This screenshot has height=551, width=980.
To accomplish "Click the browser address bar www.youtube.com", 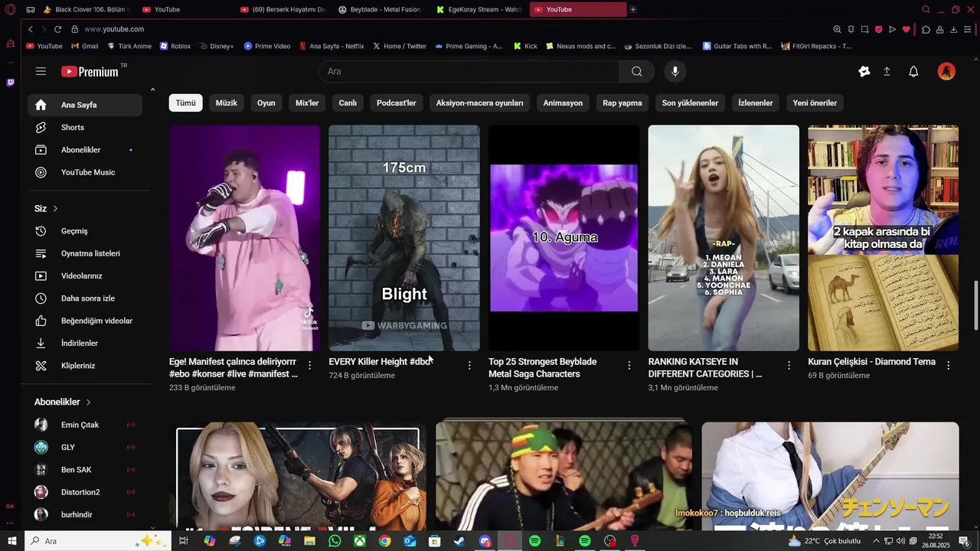I will tap(114, 29).
